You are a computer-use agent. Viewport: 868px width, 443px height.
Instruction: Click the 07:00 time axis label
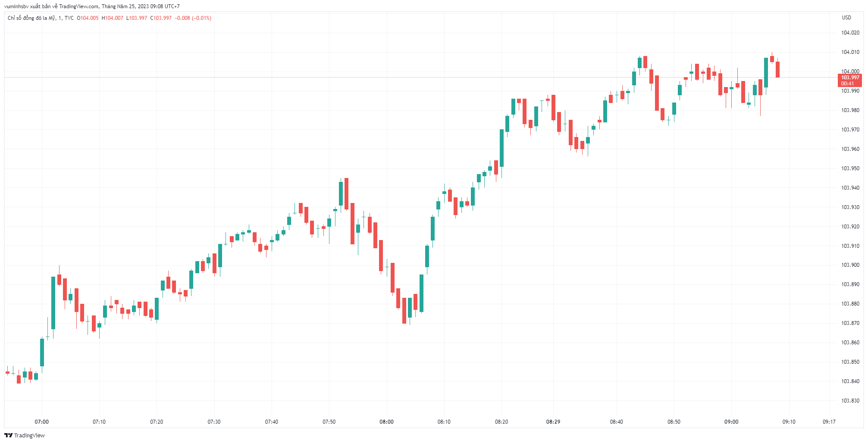tap(42, 421)
